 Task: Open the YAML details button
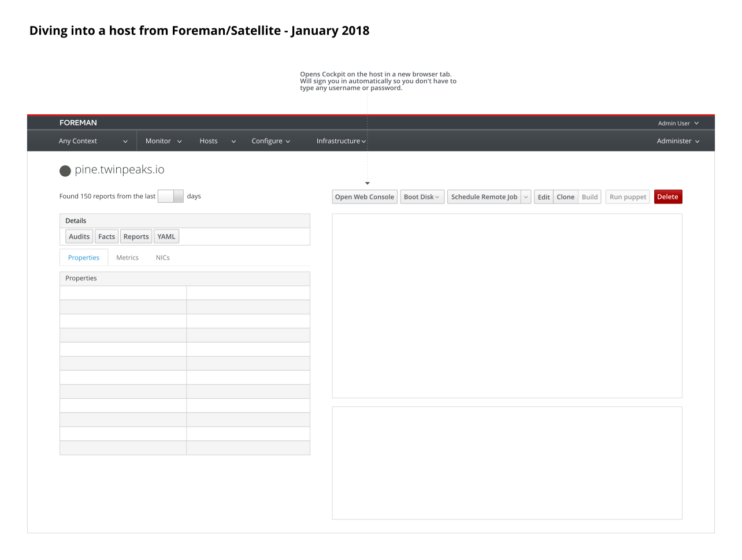(x=166, y=236)
